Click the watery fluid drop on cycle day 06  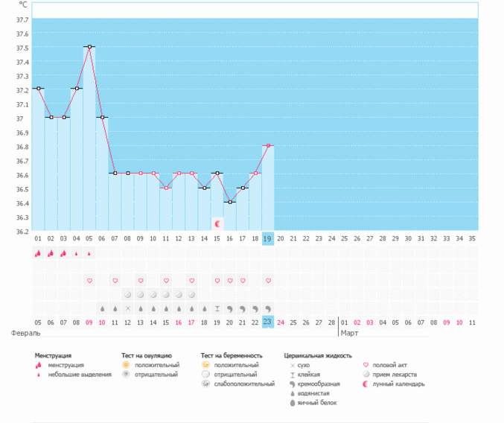point(102,308)
